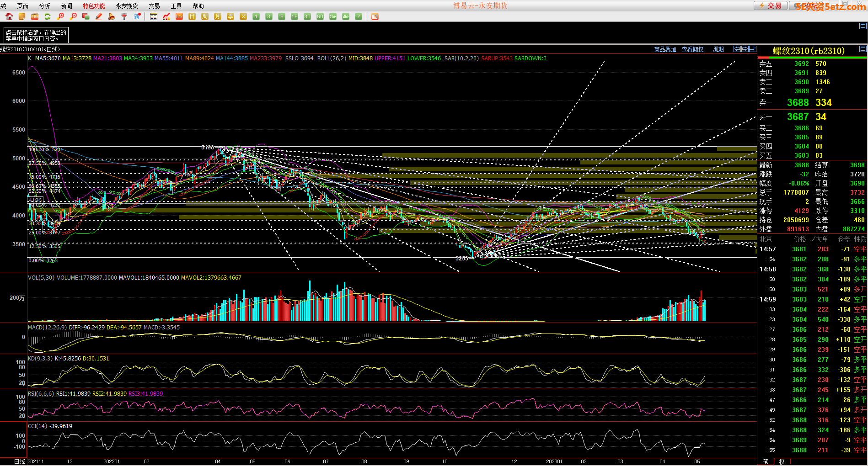Screen dimensions: 868x466
Task: Click buy-one price 3687
Action: click(x=798, y=117)
